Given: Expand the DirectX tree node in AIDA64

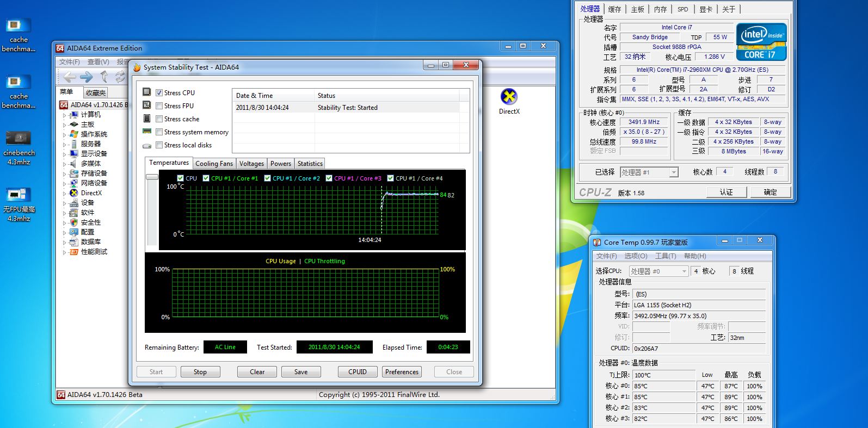Looking at the screenshot, I should coord(64,194).
